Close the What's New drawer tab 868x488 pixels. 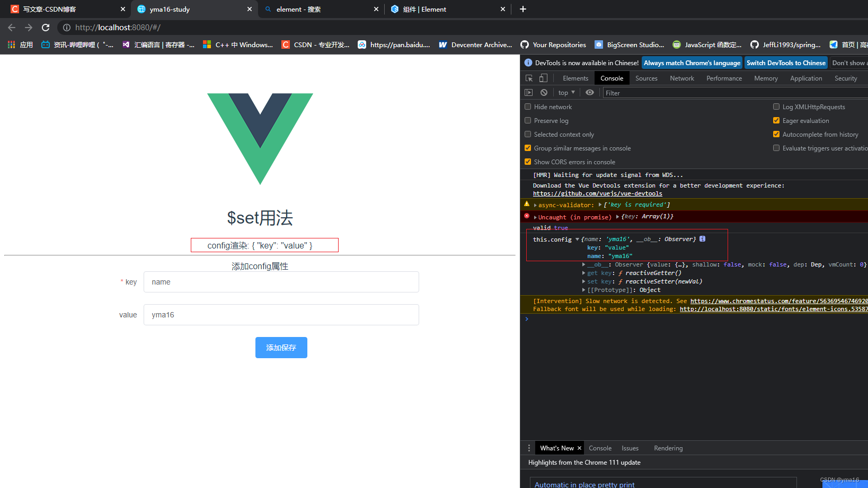579,448
